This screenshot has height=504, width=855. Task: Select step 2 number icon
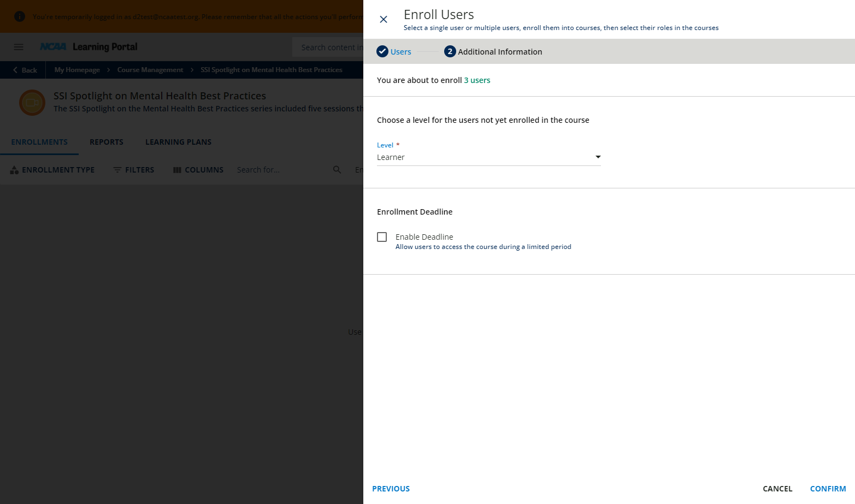click(x=450, y=52)
